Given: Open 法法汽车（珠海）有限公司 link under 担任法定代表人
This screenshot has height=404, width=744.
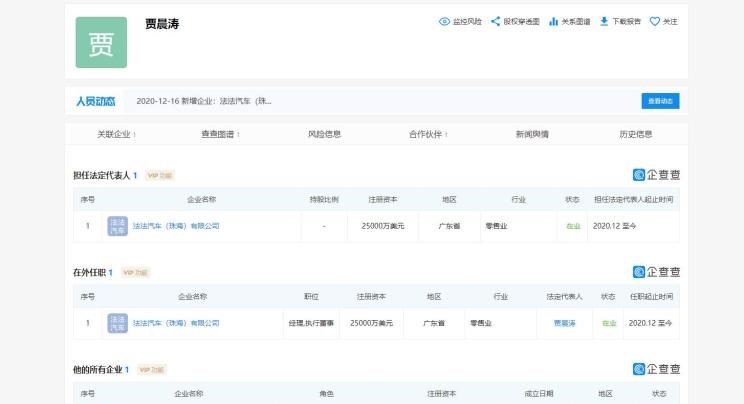Looking at the screenshot, I should (176, 226).
